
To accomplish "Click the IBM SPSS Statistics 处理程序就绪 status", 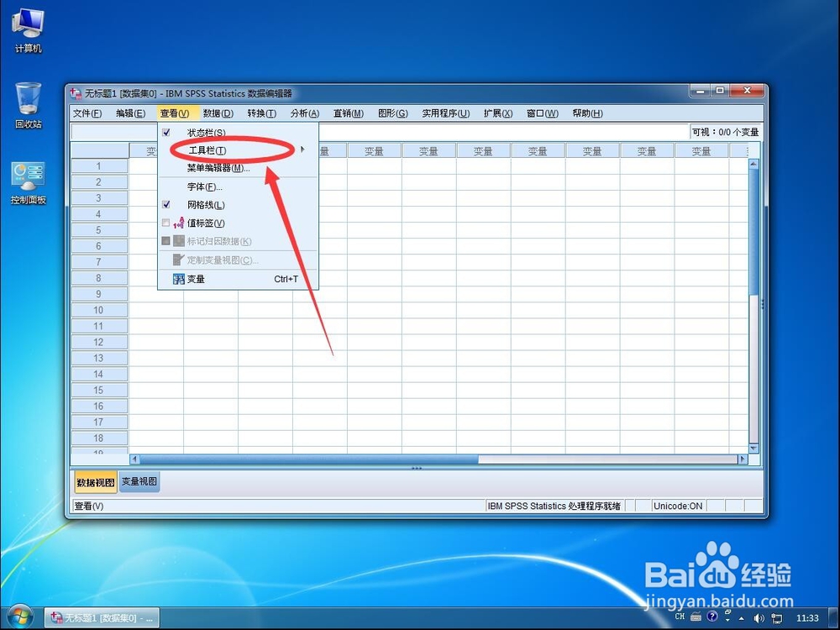I will pos(554,506).
